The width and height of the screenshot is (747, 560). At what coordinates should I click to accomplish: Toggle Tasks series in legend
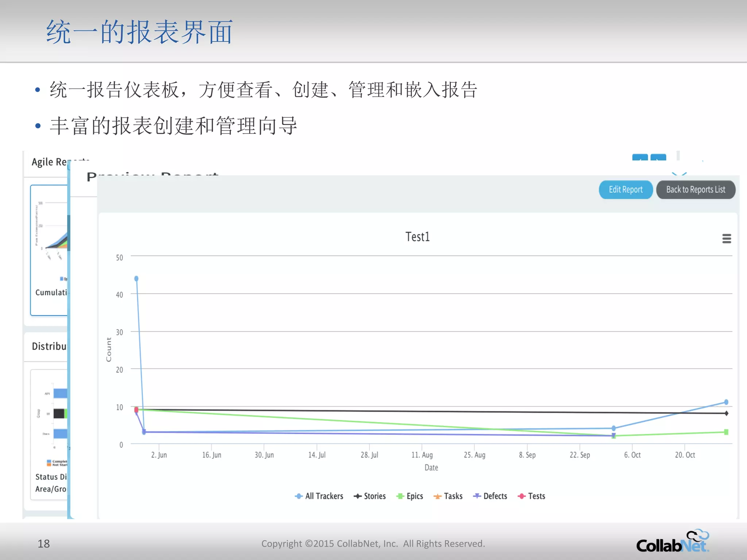pos(448,496)
